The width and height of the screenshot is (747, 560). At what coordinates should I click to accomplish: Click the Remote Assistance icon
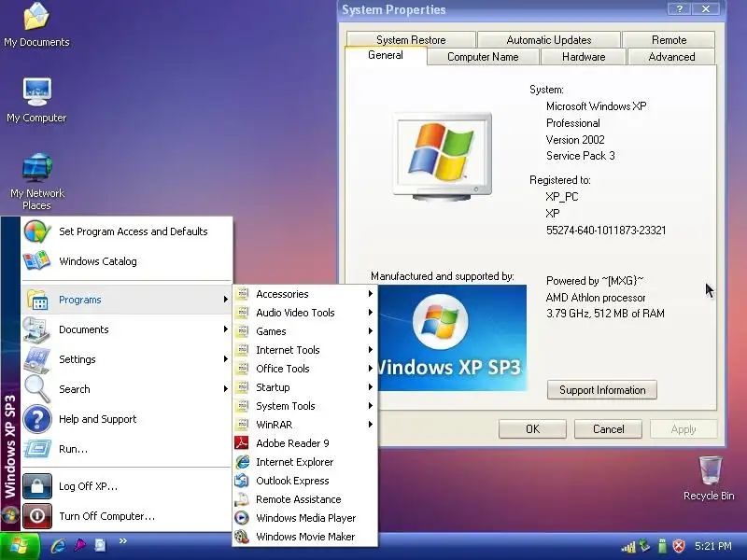[242, 499]
